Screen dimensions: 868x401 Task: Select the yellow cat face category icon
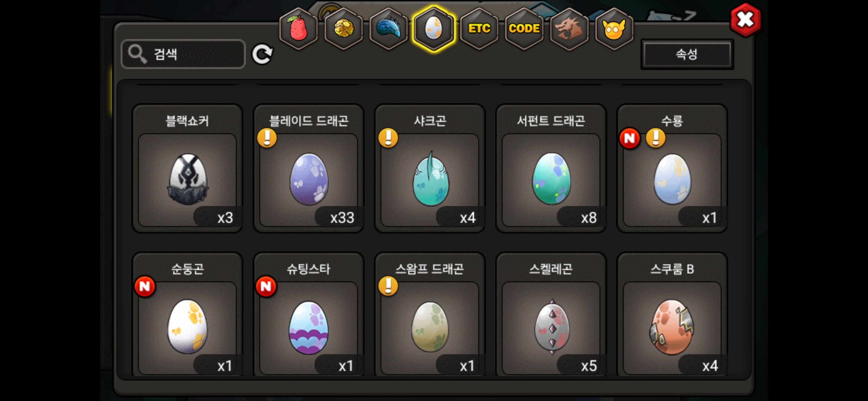click(x=614, y=29)
